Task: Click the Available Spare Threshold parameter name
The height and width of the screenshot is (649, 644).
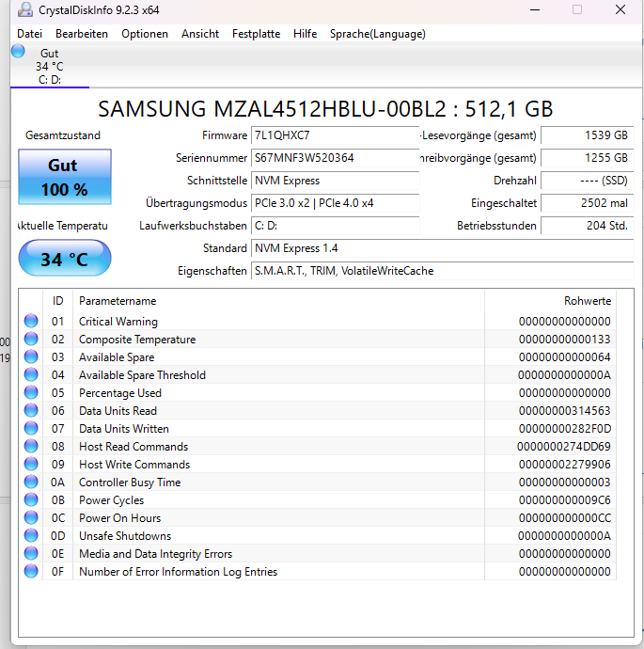Action: tap(142, 375)
